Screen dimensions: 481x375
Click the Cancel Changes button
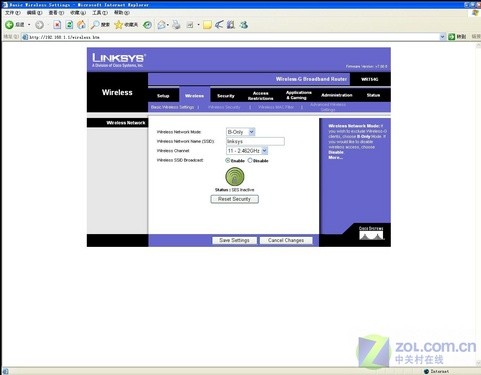[x=286, y=240]
